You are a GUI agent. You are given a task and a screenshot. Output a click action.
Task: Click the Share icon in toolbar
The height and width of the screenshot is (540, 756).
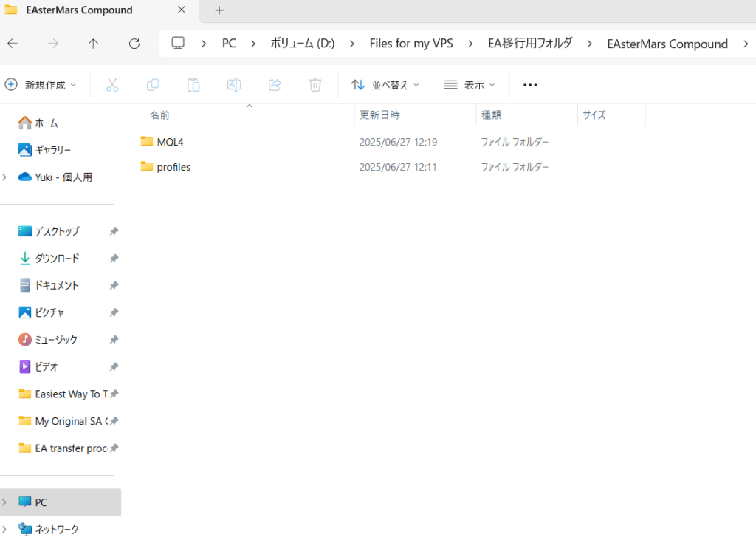point(275,85)
